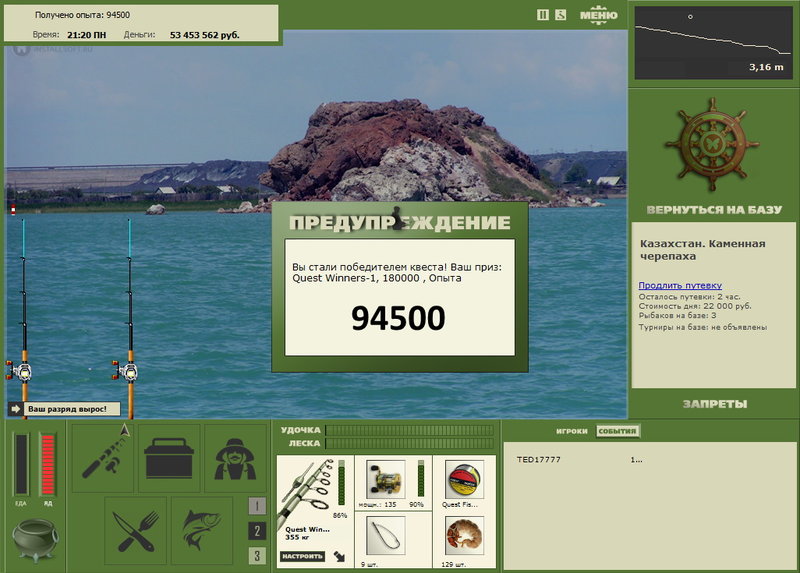Select tackle slot 2
The width and height of the screenshot is (800, 573).
[257, 531]
